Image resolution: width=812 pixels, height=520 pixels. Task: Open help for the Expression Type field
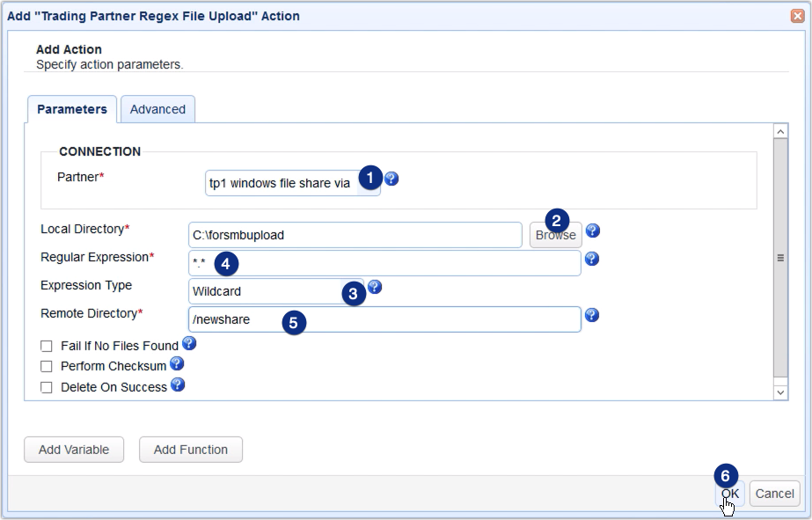point(373,286)
